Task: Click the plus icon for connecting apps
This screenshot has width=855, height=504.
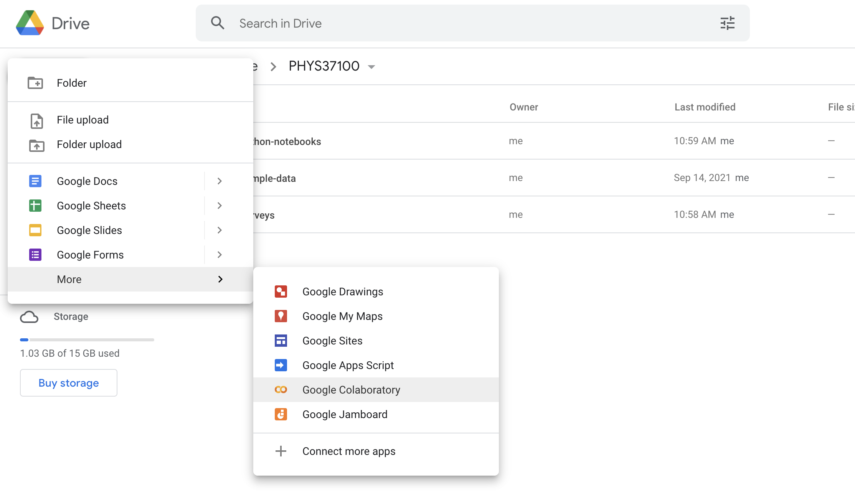Action: click(x=281, y=451)
